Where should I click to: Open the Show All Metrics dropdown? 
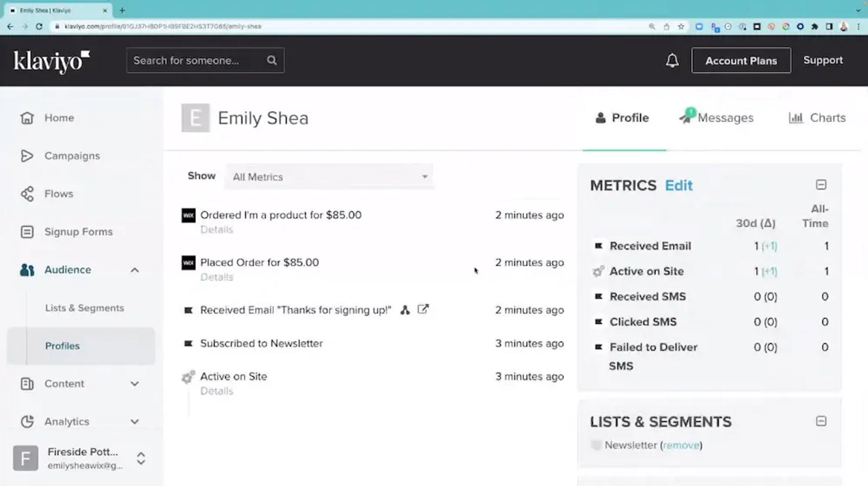coord(329,177)
